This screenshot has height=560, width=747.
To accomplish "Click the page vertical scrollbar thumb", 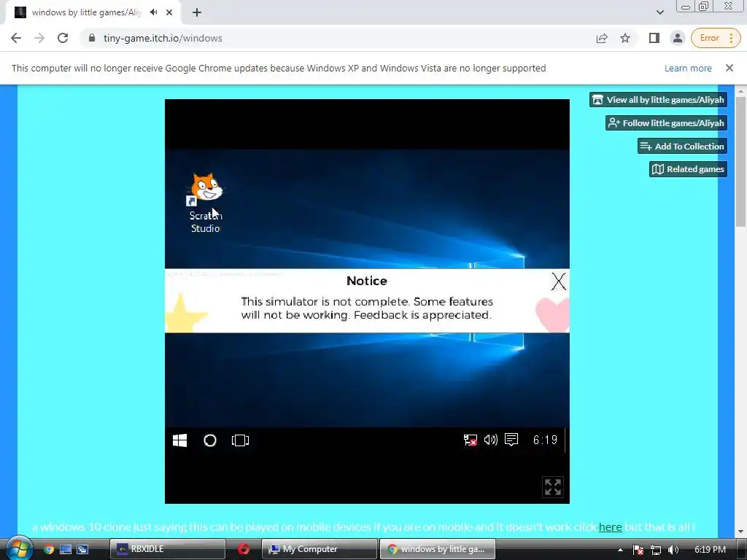I will [x=741, y=162].
